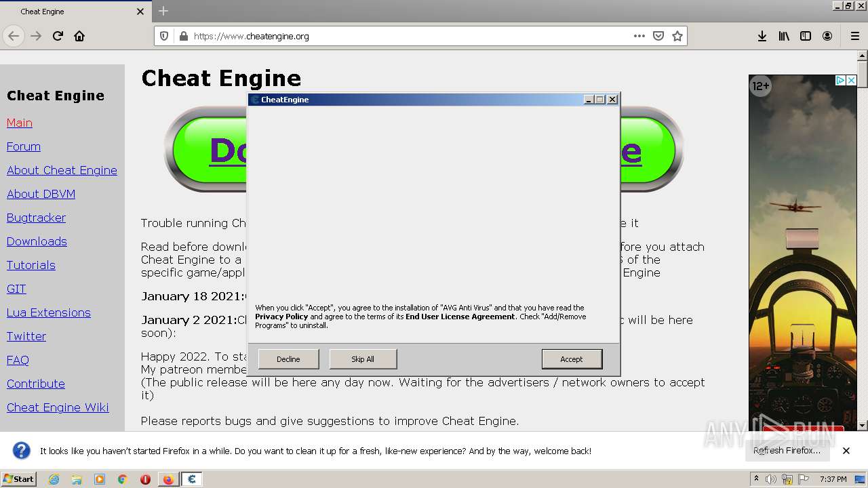Open Privacy Policy link in installer
This screenshot has width=868, height=488.
click(281, 317)
